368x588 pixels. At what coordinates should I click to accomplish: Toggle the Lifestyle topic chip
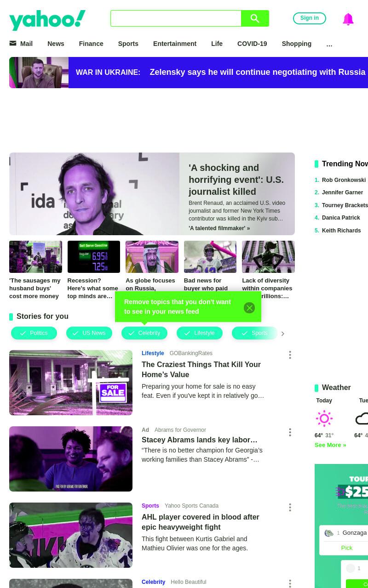[200, 333]
